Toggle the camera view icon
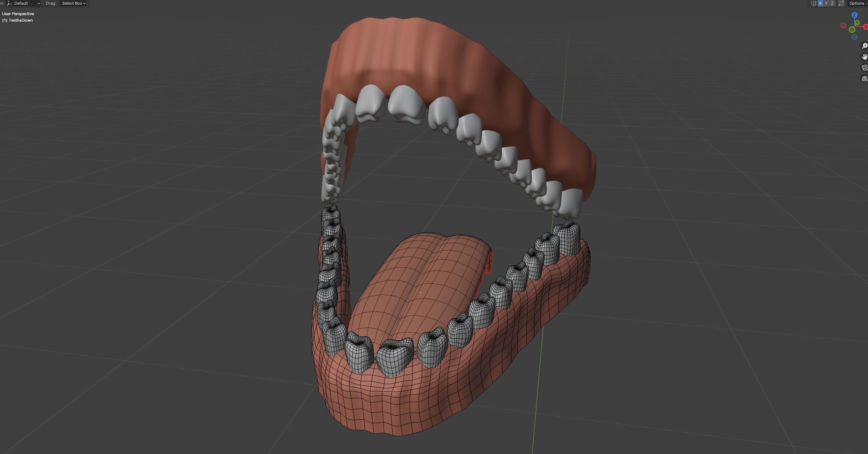868x454 pixels. [x=864, y=68]
